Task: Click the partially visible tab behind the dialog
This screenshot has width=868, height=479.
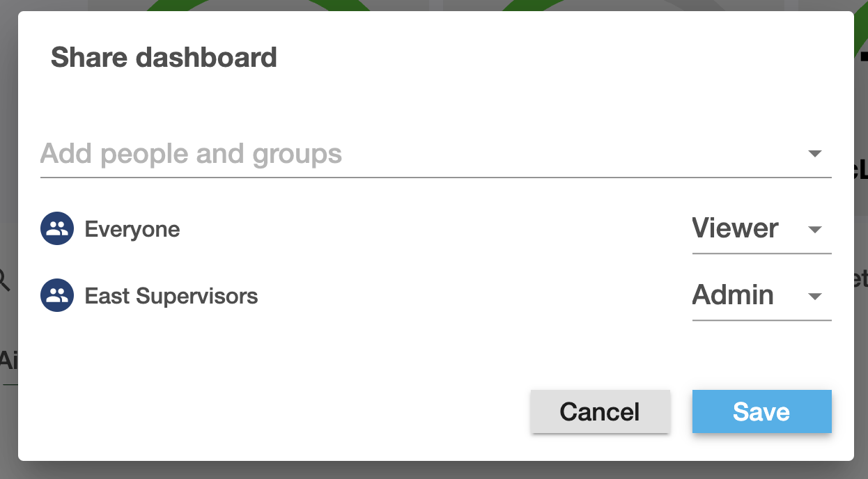Action: (x=8, y=361)
